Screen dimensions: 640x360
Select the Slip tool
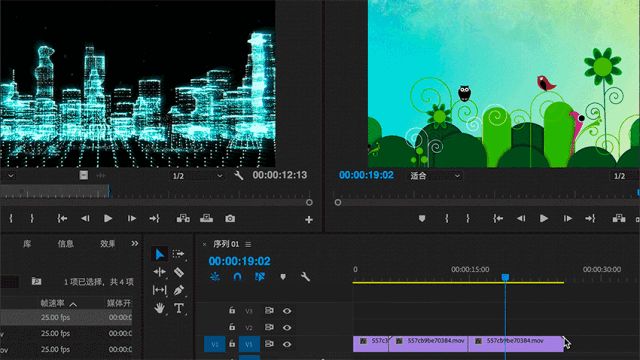tap(160, 290)
